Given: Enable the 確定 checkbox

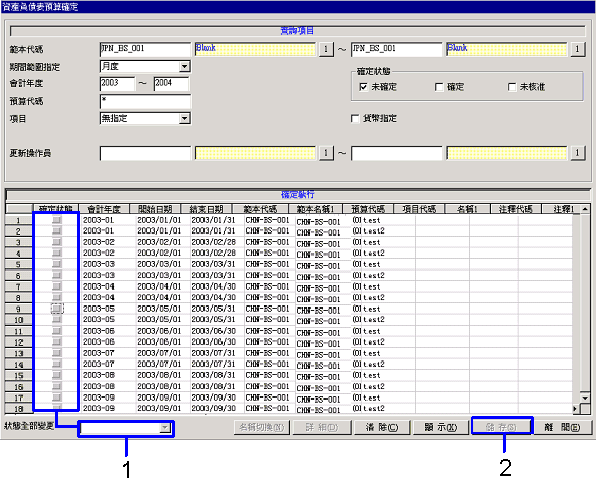Looking at the screenshot, I should point(439,87).
